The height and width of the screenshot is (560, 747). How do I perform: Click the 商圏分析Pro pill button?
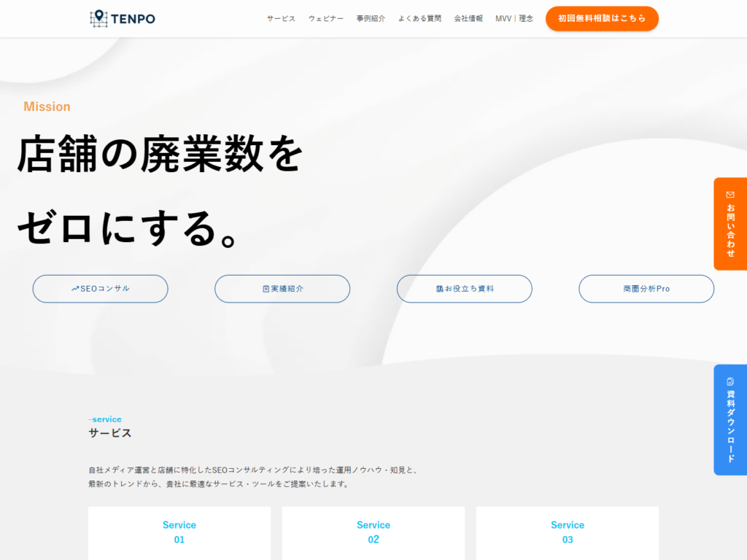click(646, 289)
